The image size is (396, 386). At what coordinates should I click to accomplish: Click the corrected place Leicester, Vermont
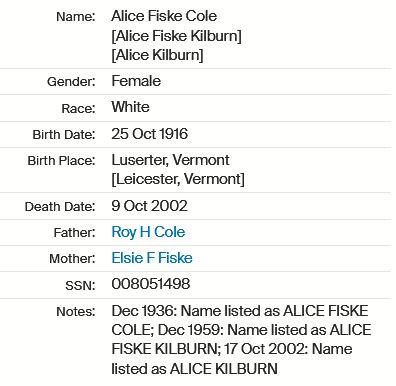(x=178, y=179)
